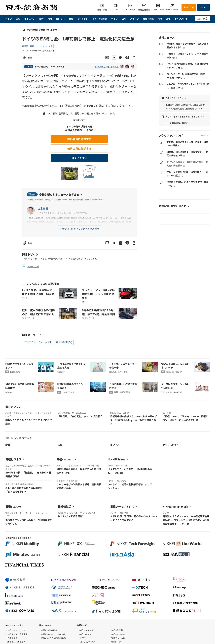The height and width of the screenshot is (644, 215).
Task: Click the Nikkei newspaper logo
Action: click(31, 7)
